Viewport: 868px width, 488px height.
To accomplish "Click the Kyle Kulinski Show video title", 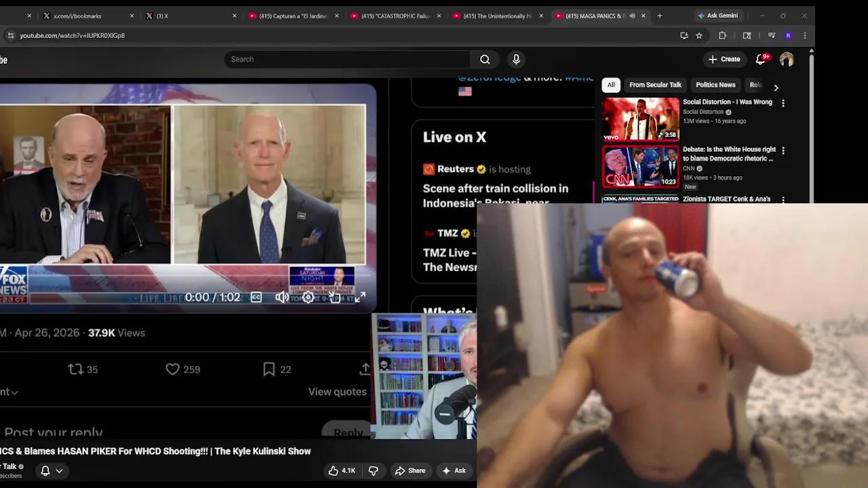I will [x=155, y=451].
